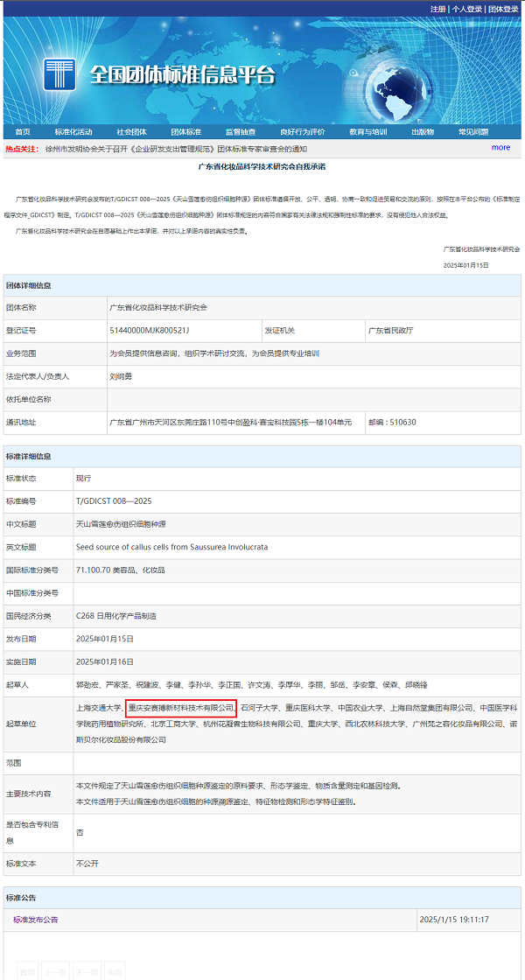Open 团体登录 group login

(503, 9)
